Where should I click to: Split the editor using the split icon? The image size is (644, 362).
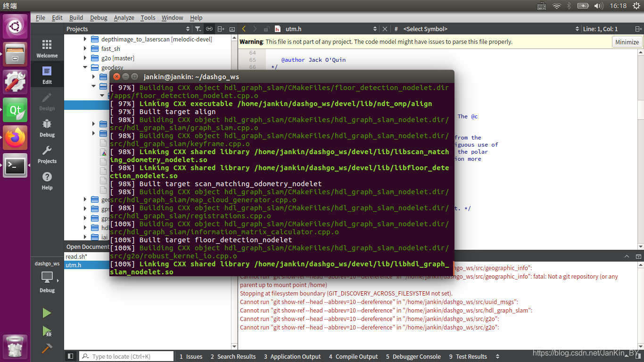pyautogui.click(x=221, y=29)
